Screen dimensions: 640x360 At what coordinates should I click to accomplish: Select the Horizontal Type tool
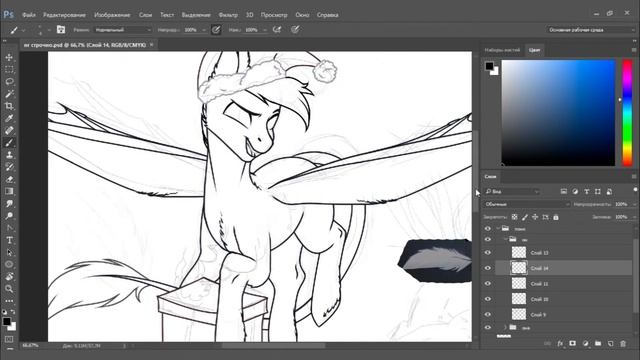(9, 240)
